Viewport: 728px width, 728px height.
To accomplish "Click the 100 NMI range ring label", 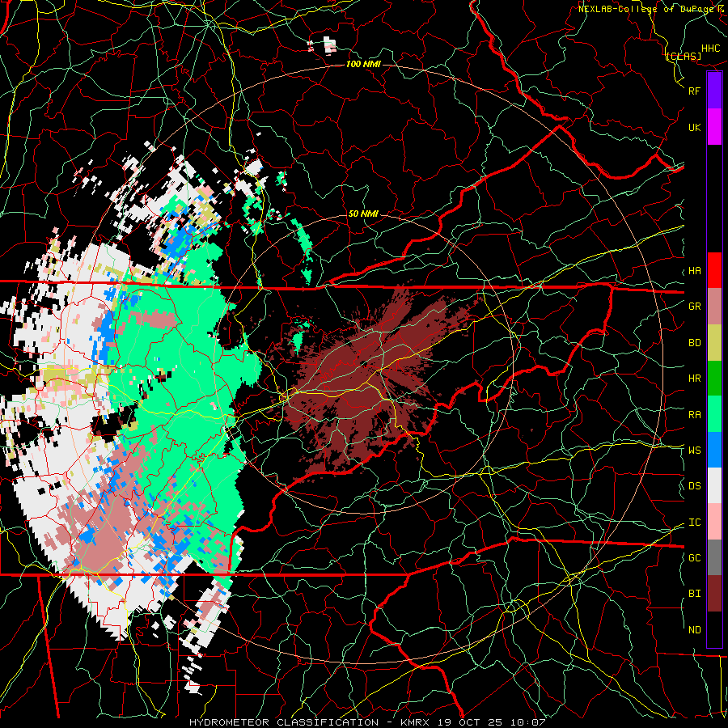I will click(x=363, y=64).
